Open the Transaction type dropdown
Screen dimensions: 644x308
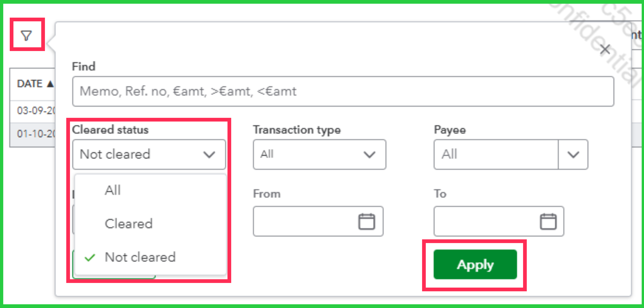319,154
